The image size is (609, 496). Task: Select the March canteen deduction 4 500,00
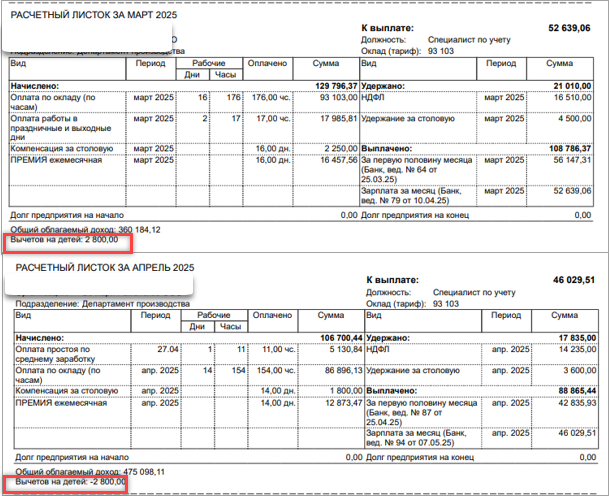click(575, 118)
